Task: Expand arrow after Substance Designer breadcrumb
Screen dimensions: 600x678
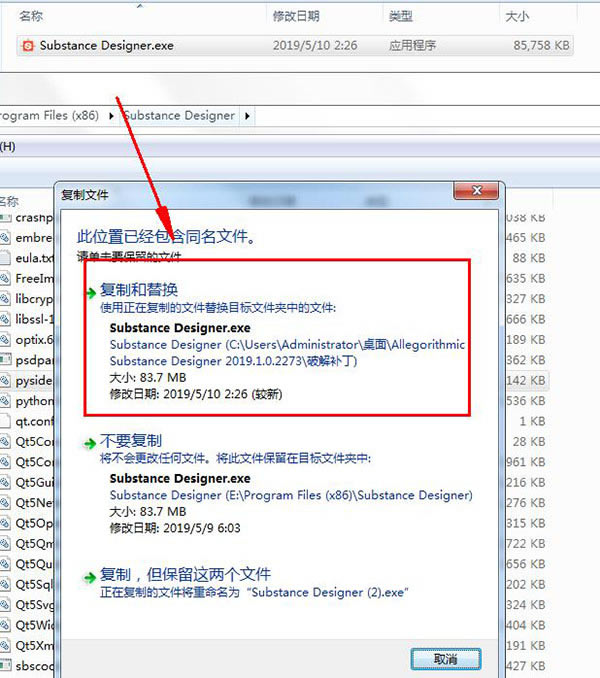Action: pyautogui.click(x=247, y=116)
